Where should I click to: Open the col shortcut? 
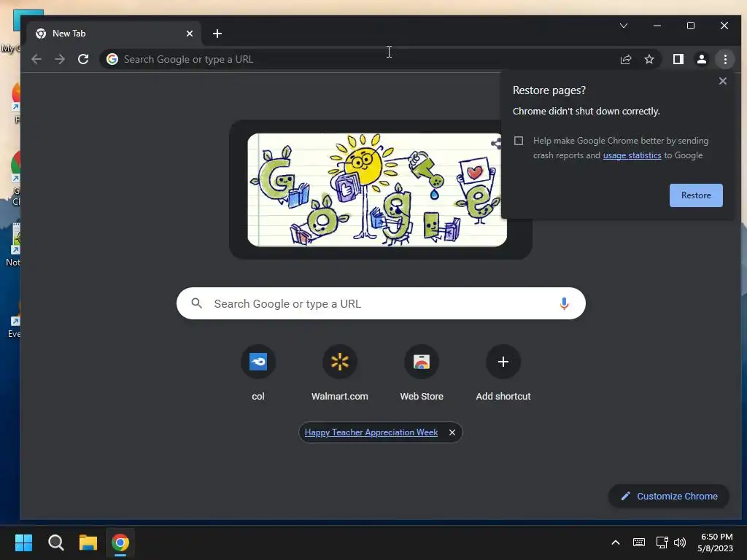(x=258, y=374)
